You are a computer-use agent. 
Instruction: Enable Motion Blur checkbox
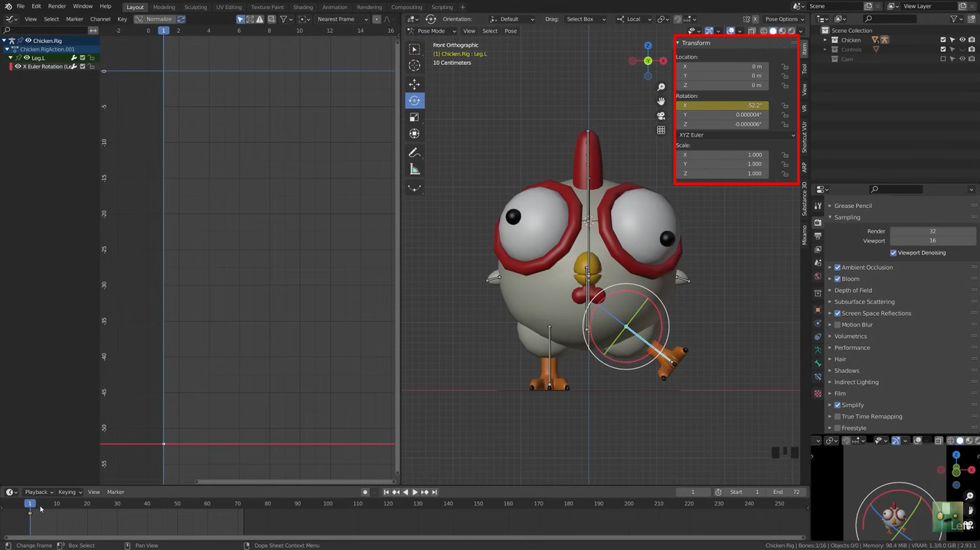(x=838, y=324)
